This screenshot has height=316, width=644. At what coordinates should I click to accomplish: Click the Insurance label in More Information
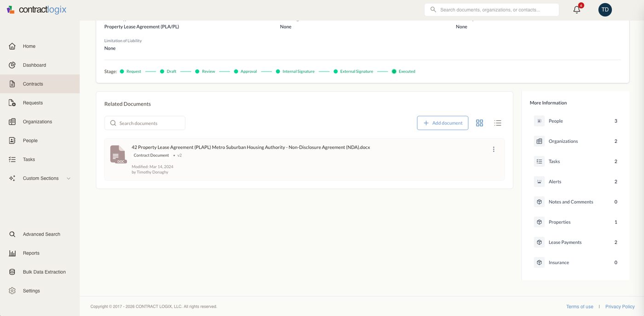click(559, 262)
